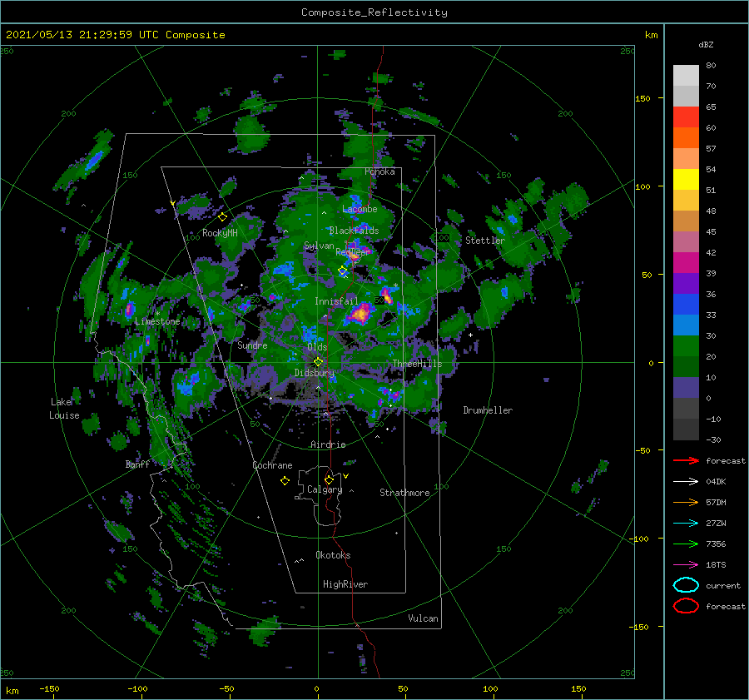
Task: Select the orange 57DM arrow icon
Action: pyautogui.click(x=686, y=502)
